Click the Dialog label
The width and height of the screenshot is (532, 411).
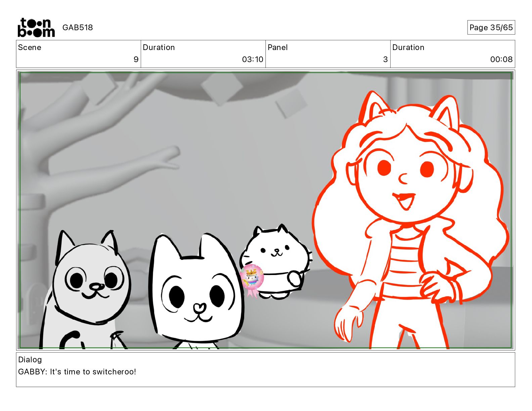30,360
